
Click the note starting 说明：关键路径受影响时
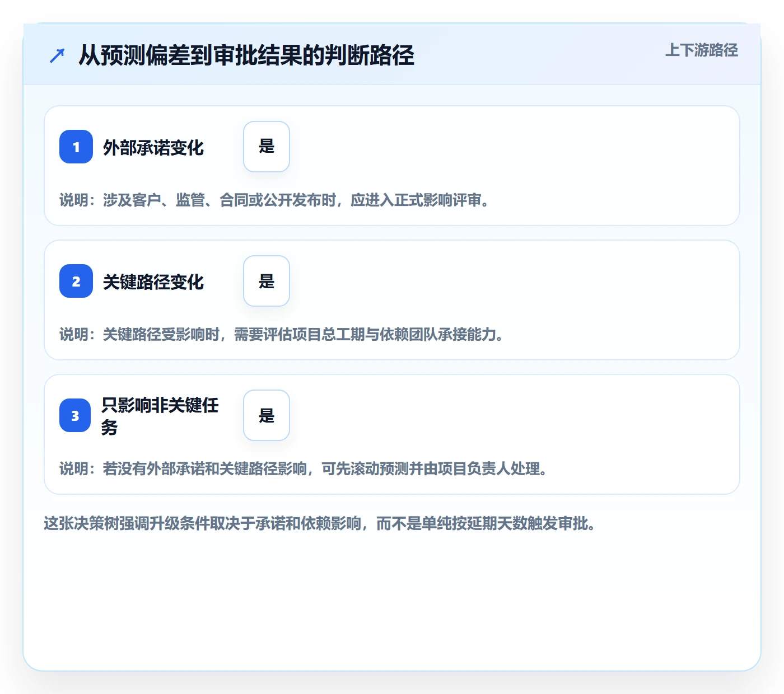282,335
